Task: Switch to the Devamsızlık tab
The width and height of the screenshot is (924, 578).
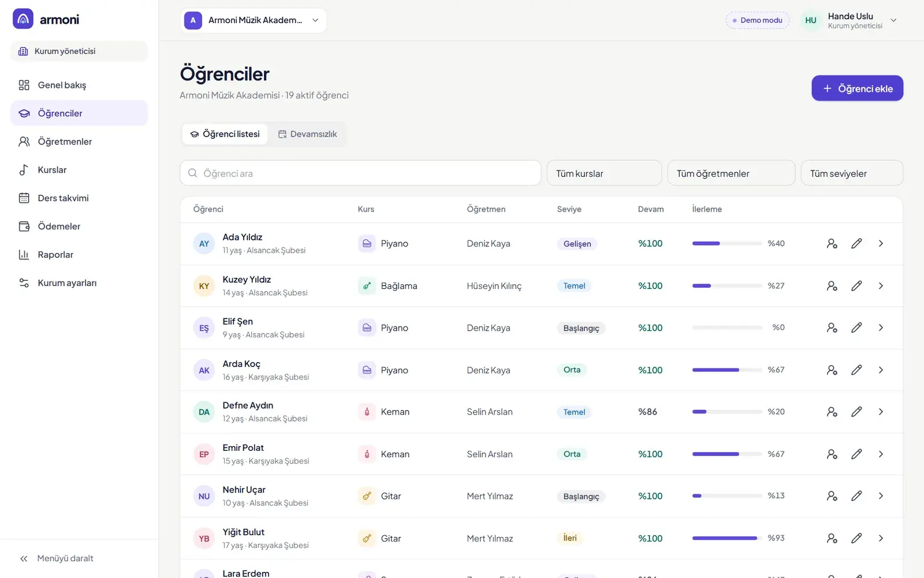Action: (x=307, y=134)
